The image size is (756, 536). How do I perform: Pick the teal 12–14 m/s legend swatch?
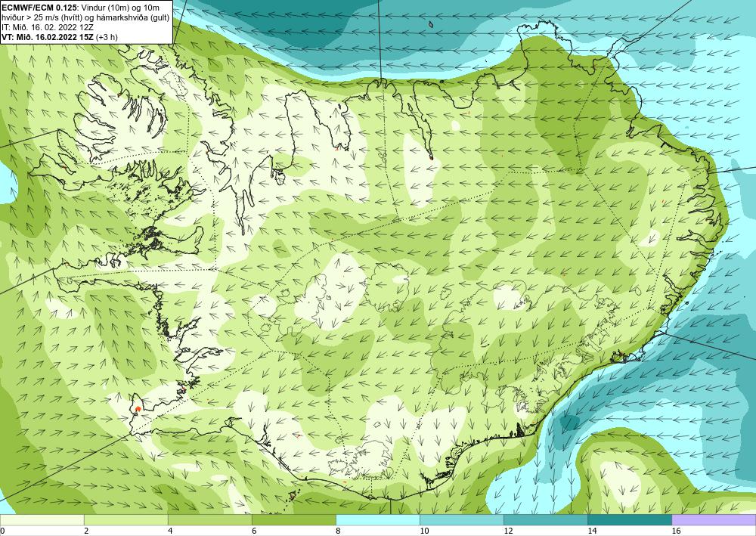[545, 519]
